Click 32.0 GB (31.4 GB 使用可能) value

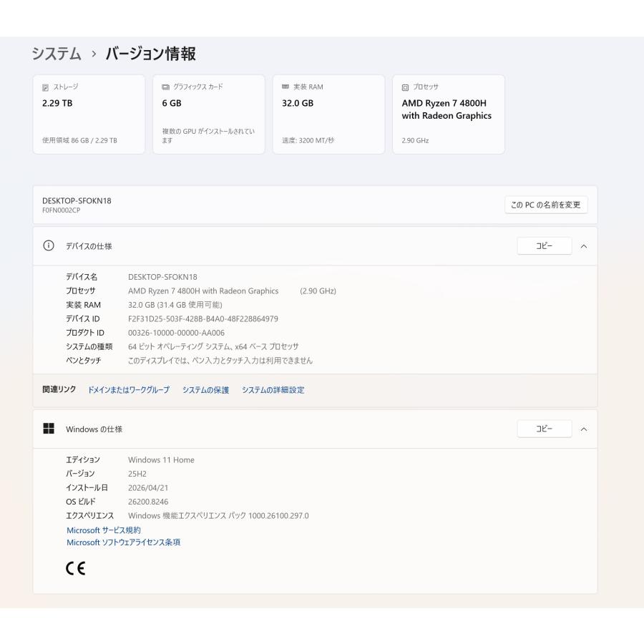click(175, 305)
